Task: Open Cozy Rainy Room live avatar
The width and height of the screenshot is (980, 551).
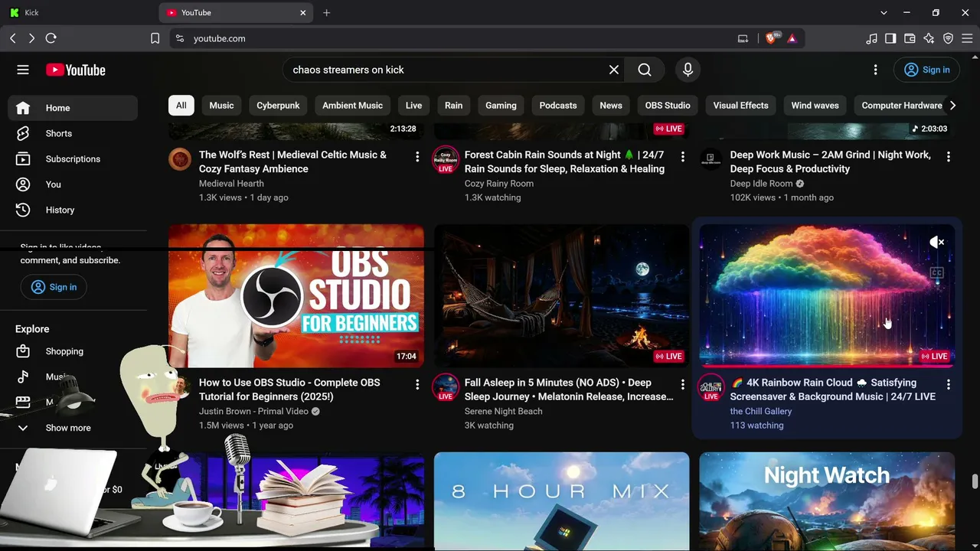Action: point(446,159)
